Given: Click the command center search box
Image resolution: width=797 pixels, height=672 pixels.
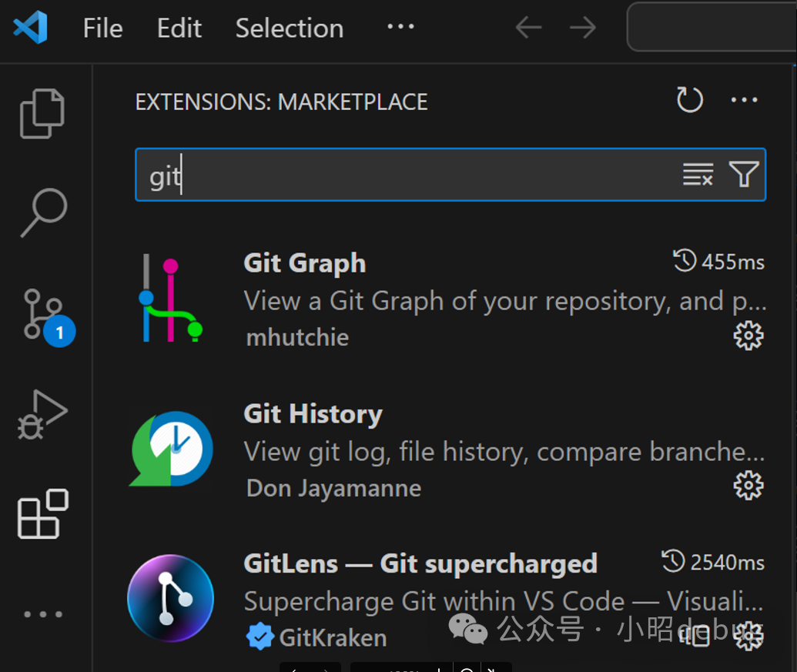Looking at the screenshot, I should point(712,27).
